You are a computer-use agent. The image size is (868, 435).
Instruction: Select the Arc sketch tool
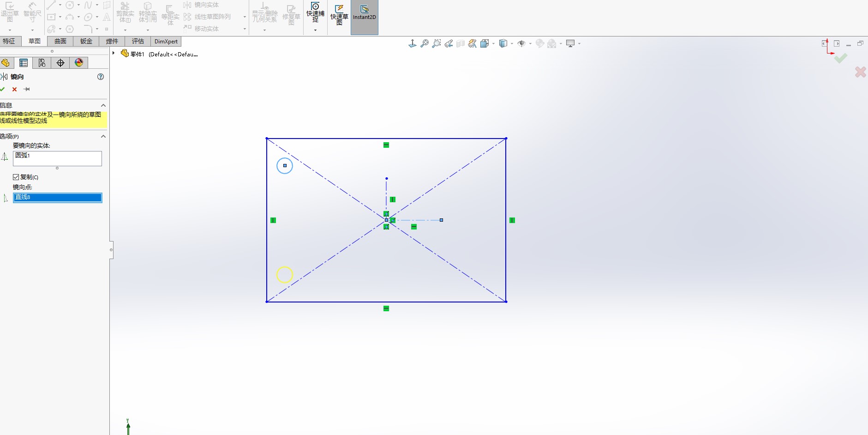[70, 17]
